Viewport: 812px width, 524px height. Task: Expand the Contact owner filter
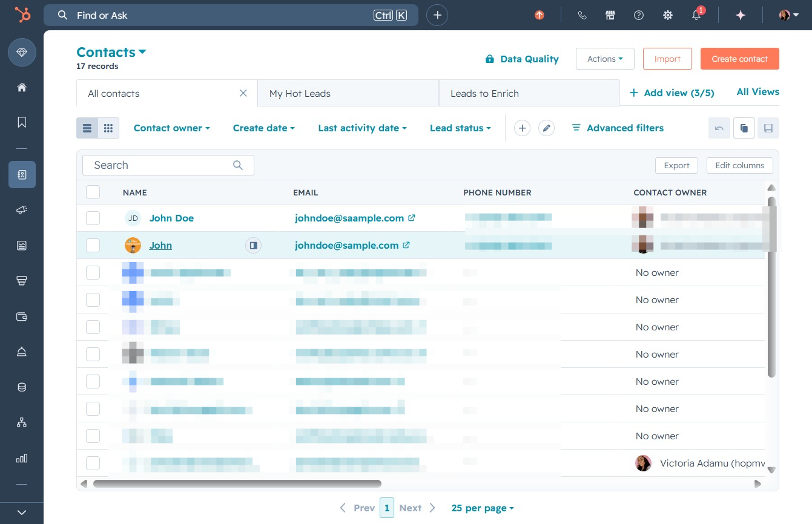[172, 128]
